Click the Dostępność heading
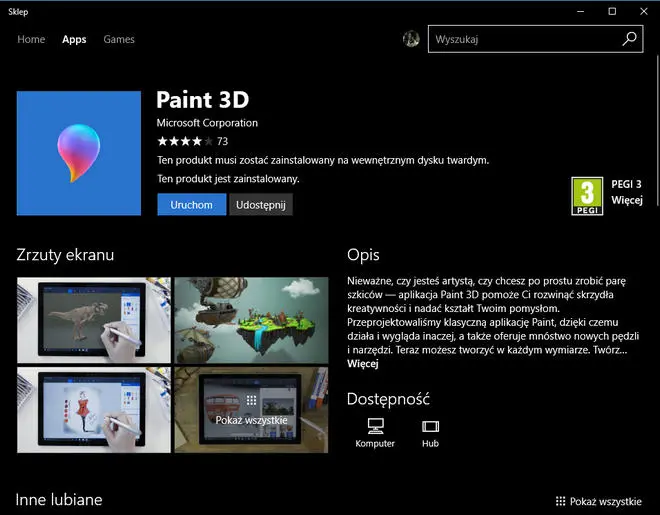Screen dimensions: 660x515 (x=388, y=399)
